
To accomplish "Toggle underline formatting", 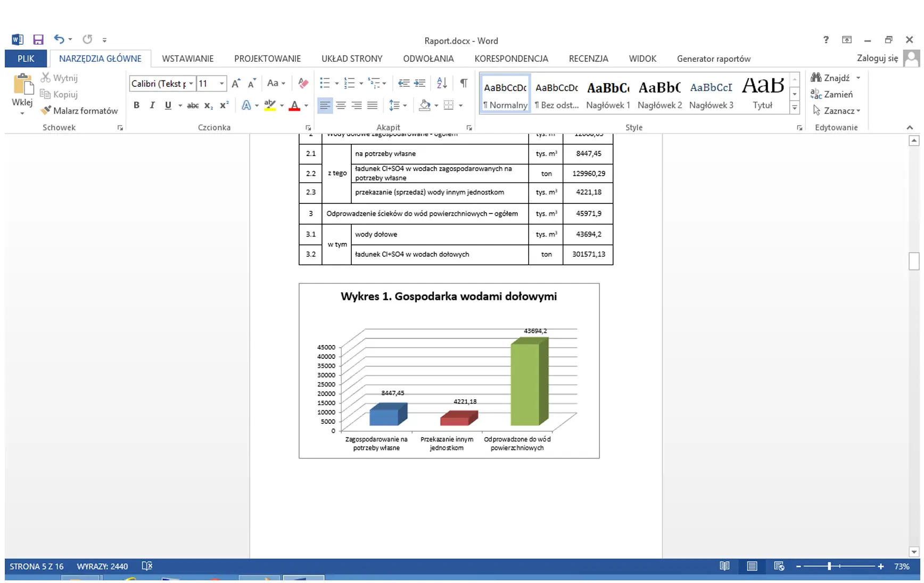I will point(168,105).
